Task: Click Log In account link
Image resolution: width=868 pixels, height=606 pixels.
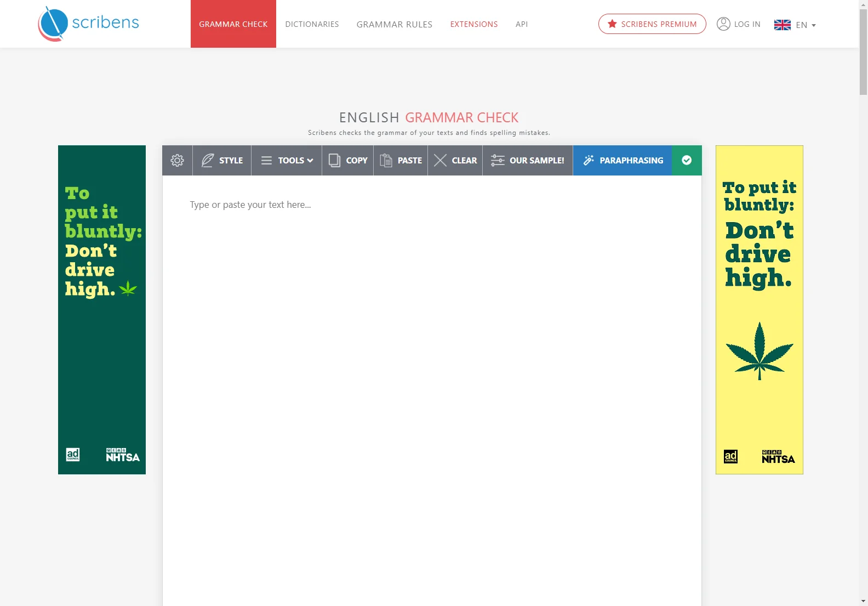Action: (739, 24)
